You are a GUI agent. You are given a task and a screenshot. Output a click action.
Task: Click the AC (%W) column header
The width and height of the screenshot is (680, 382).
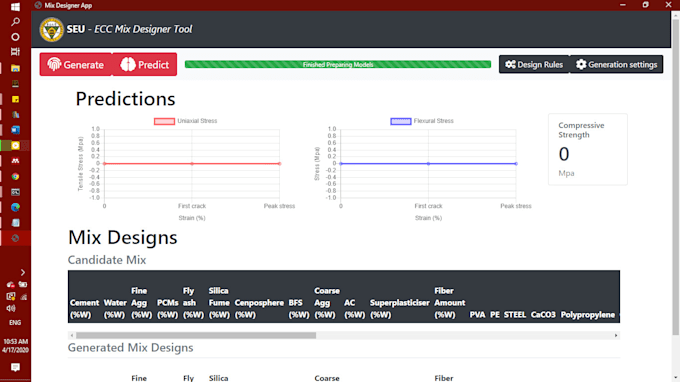point(354,309)
